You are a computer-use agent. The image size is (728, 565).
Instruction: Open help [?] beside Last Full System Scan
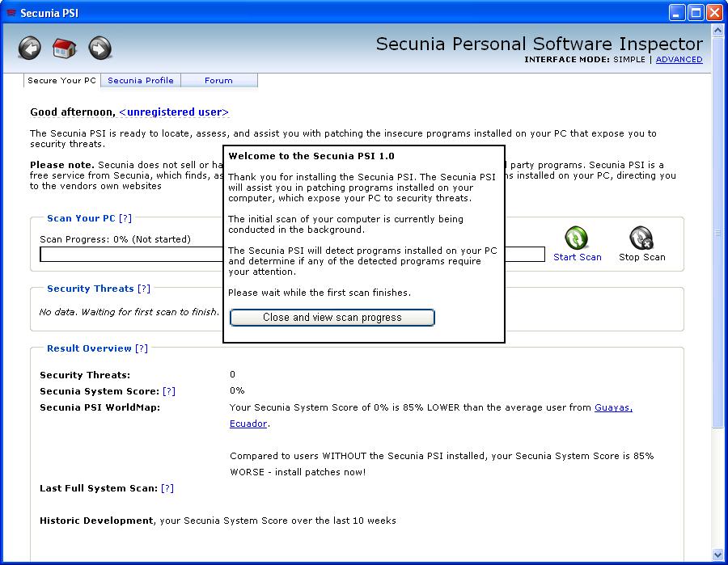pos(167,488)
